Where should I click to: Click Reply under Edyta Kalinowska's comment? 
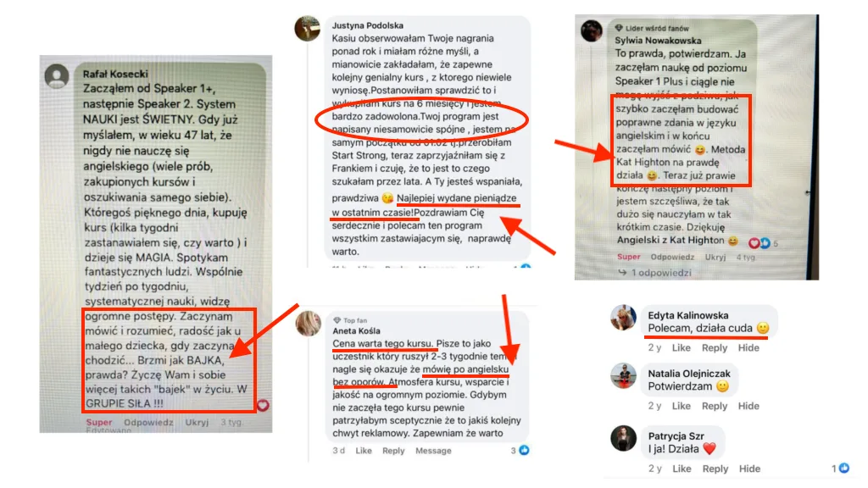(x=714, y=347)
